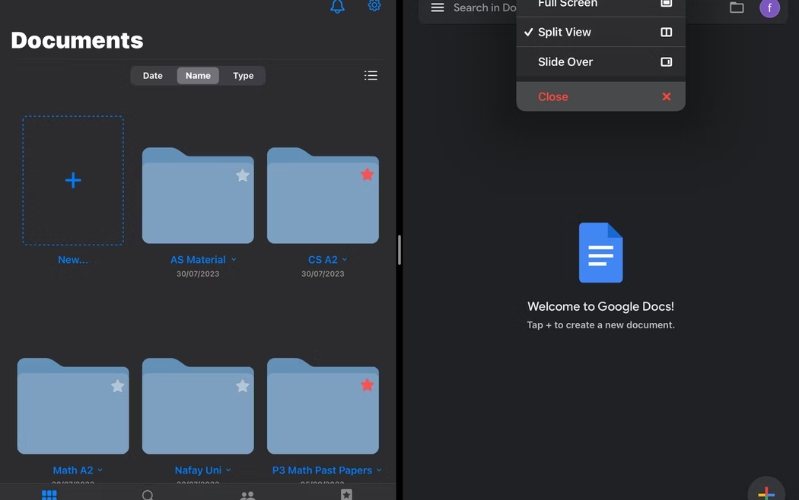Open Google Docs hamburger menu
799x500 pixels.
[437, 7]
